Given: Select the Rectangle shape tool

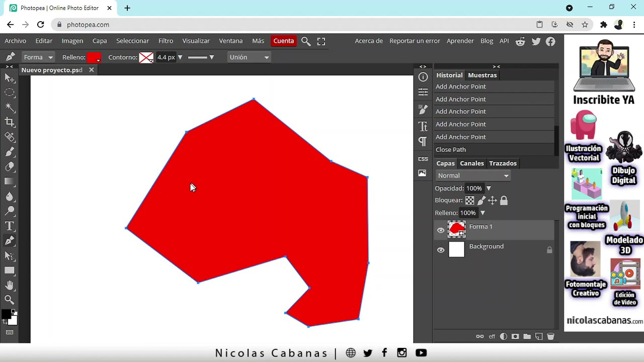Looking at the screenshot, I should tap(10, 270).
